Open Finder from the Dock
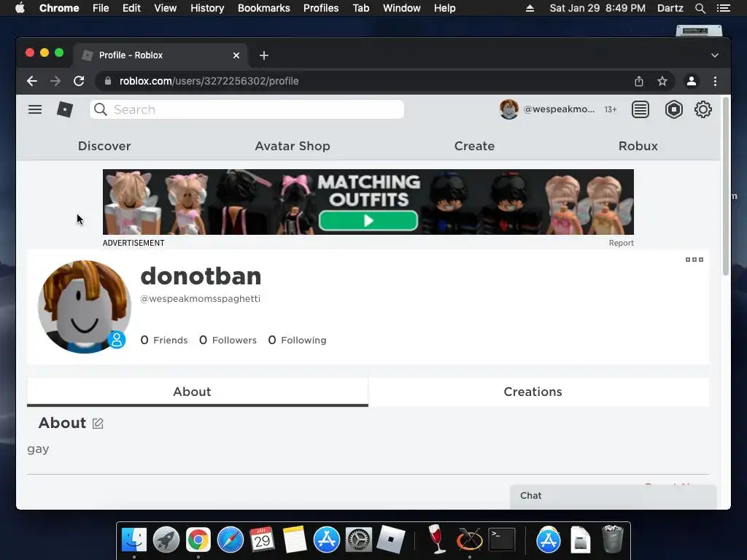The width and height of the screenshot is (747, 560). [134, 540]
